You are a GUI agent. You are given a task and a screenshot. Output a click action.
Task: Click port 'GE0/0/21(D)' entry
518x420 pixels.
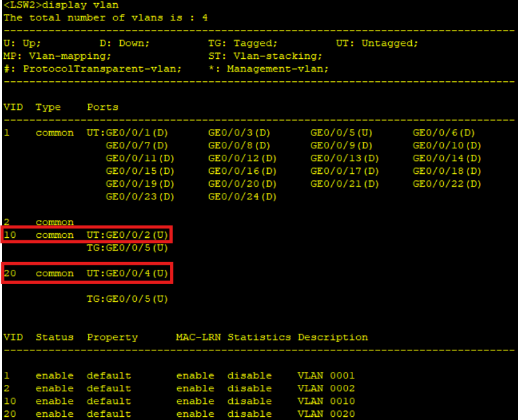click(x=345, y=184)
